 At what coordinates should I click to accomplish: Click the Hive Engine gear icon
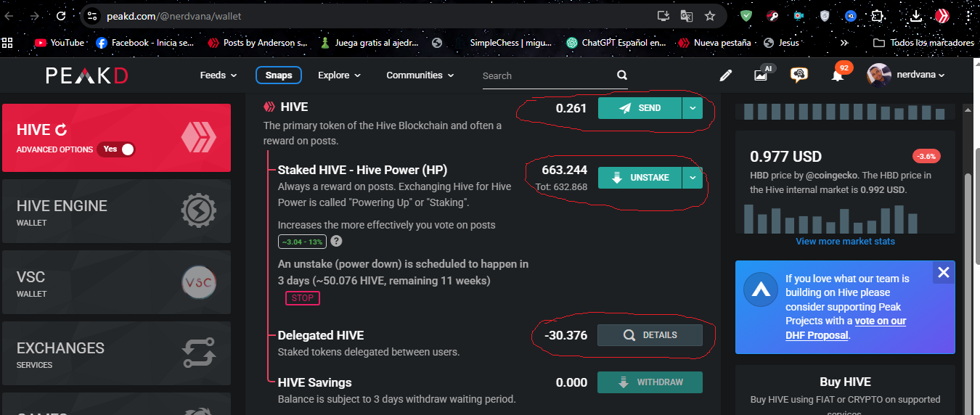pyautogui.click(x=198, y=210)
